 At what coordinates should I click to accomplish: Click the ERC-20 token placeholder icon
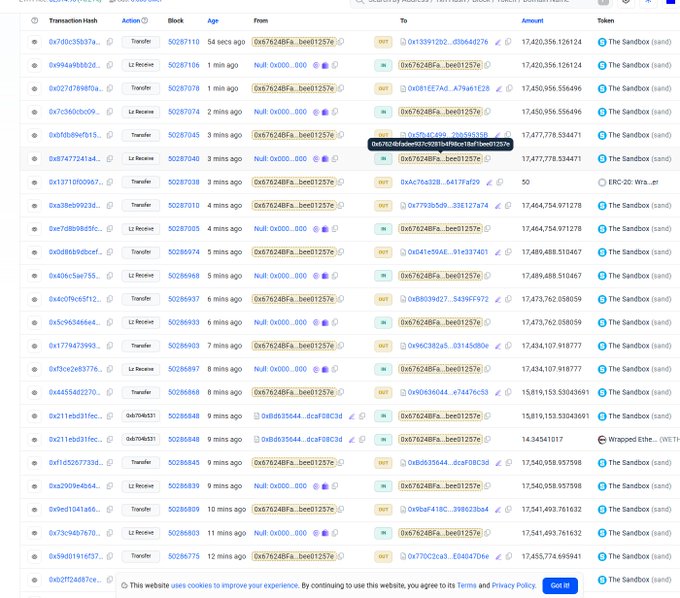click(602, 182)
